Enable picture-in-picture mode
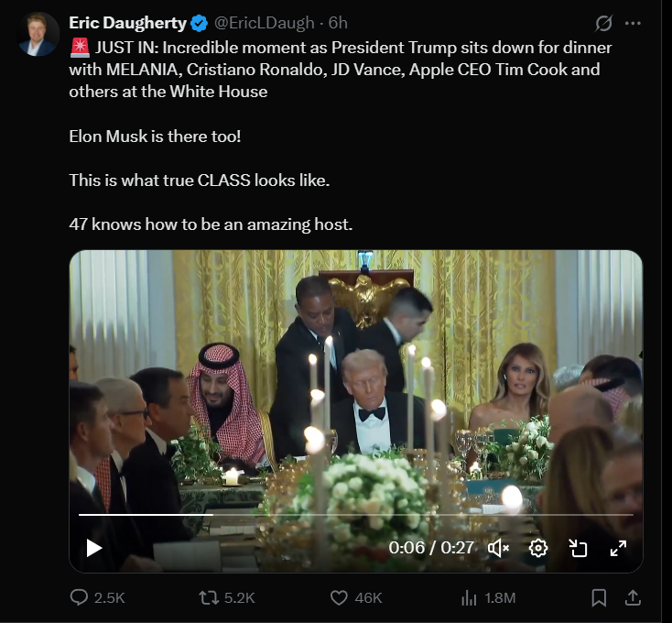Screen dimensions: 672x623 (x=578, y=548)
